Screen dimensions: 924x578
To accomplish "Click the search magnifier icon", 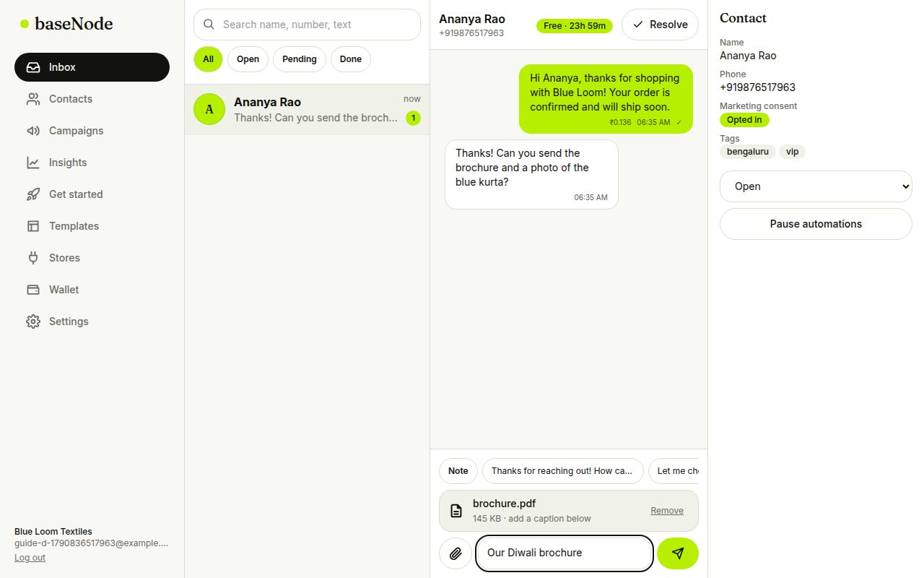I will 209,25.
